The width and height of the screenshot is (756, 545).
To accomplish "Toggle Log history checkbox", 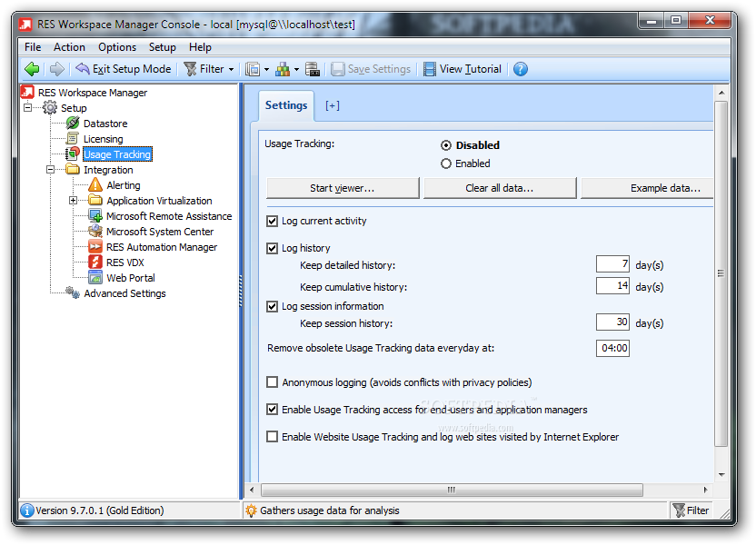I will [273, 248].
